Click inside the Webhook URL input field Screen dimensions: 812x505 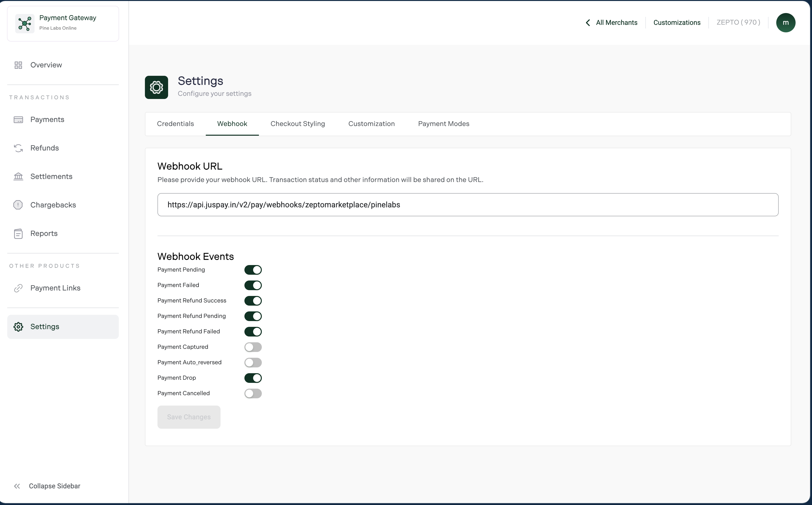[468, 205]
